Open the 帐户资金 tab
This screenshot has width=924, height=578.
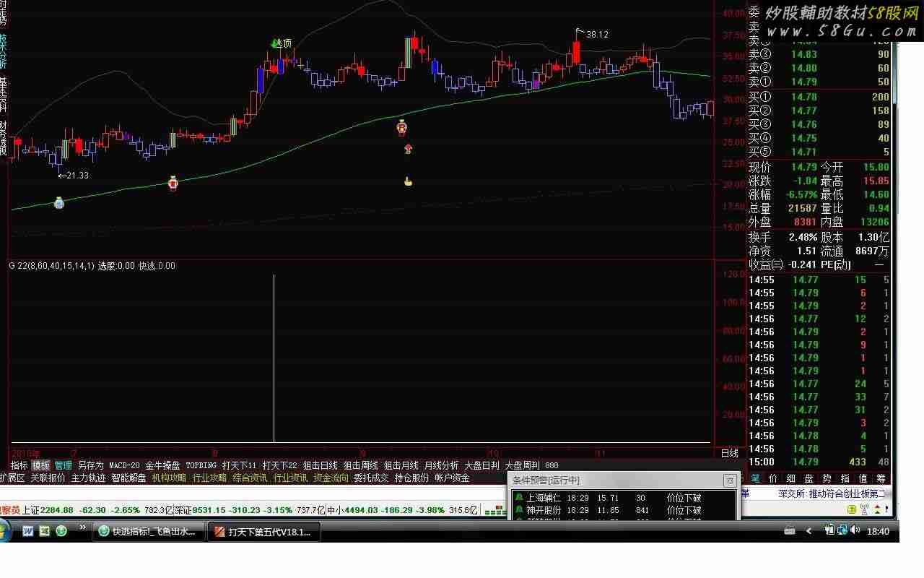pyautogui.click(x=452, y=478)
